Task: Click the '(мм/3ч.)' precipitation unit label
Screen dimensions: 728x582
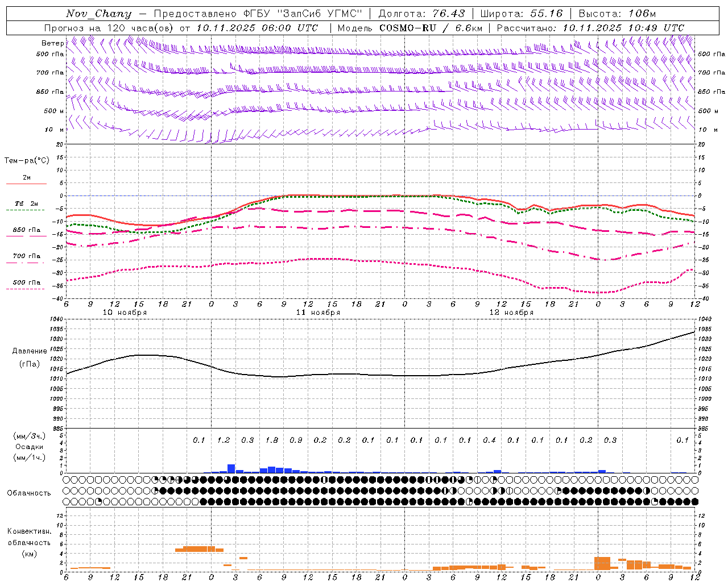Action: (30, 436)
